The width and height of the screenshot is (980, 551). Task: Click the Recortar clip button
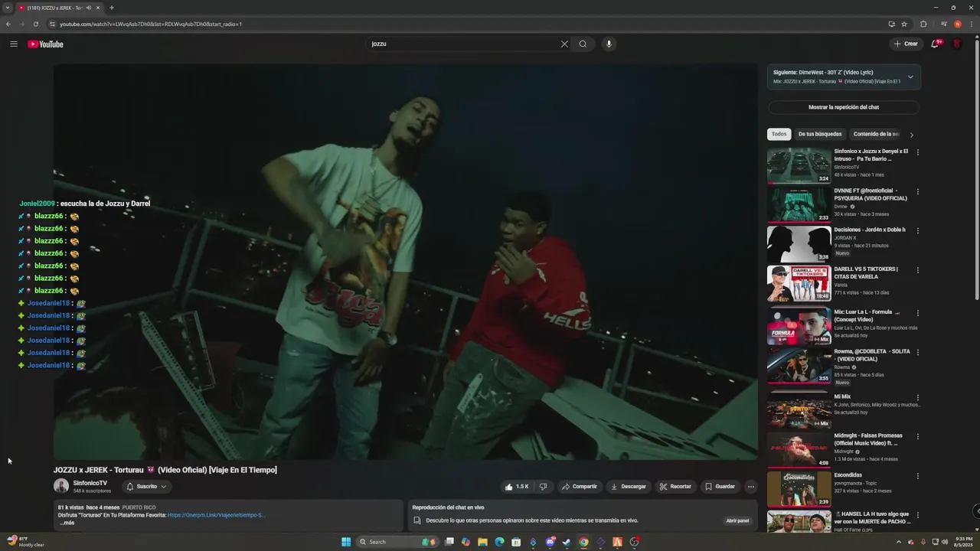coord(675,487)
